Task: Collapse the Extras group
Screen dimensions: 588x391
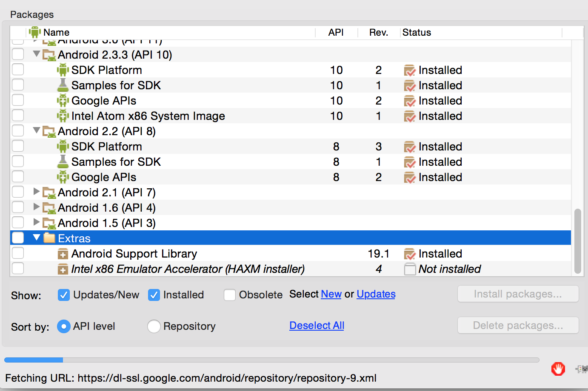Action: click(37, 238)
